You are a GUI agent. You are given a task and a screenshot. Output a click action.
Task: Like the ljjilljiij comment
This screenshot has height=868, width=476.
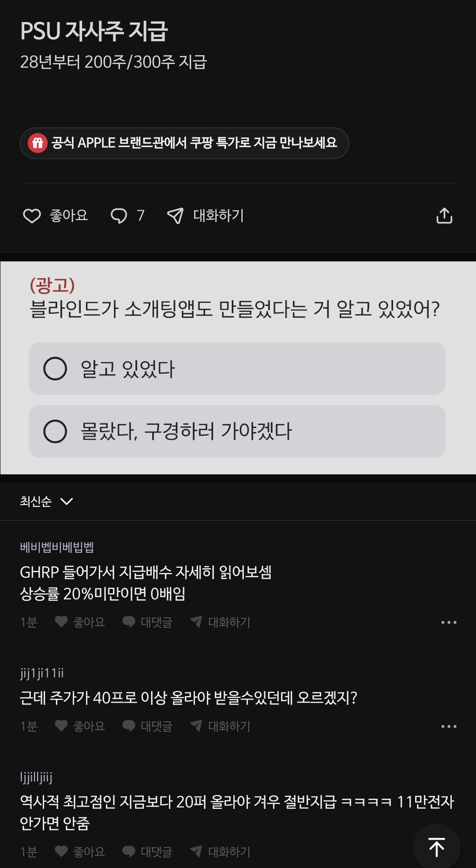(61, 851)
